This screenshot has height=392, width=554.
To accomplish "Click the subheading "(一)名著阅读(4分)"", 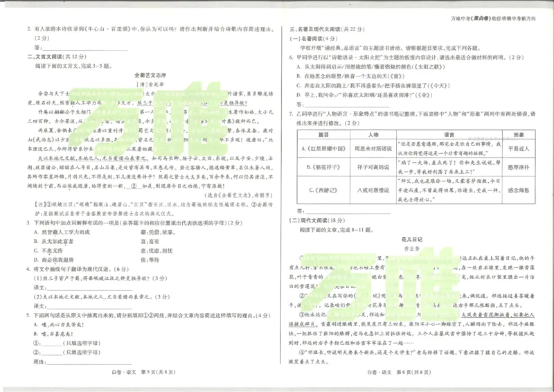I will pyautogui.click(x=314, y=39).
